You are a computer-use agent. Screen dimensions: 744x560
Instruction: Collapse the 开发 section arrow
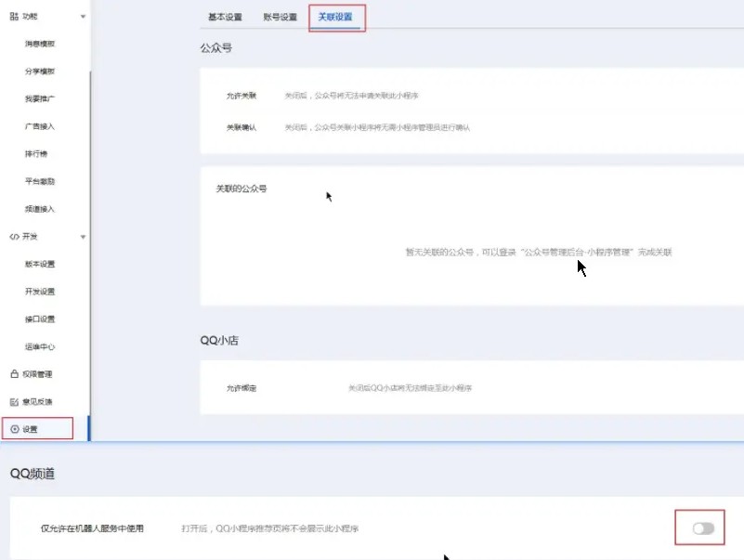coord(84,237)
